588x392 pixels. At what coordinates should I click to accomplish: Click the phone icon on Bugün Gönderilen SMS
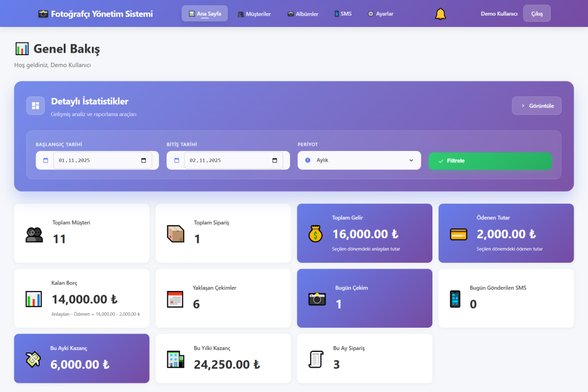455,298
